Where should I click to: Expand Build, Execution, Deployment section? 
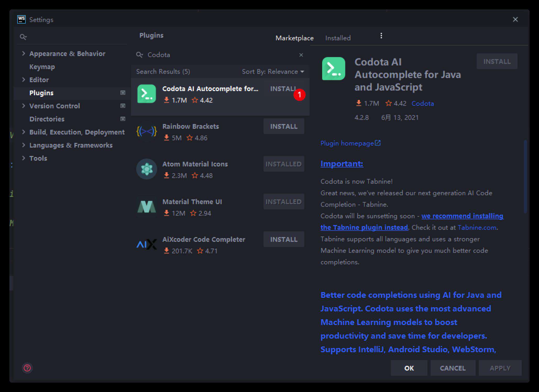click(x=24, y=132)
